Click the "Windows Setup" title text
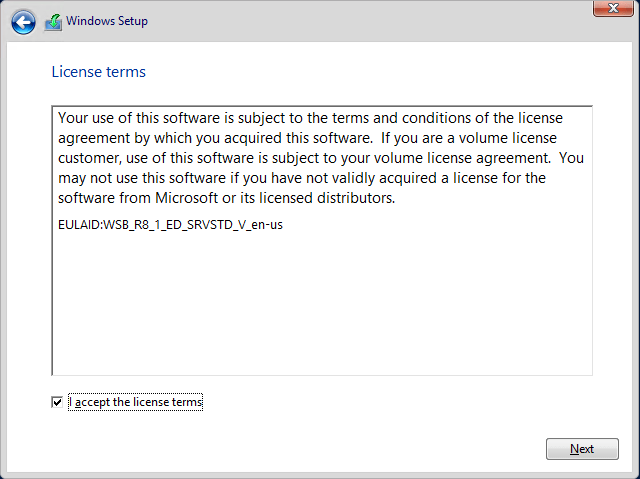This screenshot has width=640, height=479. click(107, 21)
